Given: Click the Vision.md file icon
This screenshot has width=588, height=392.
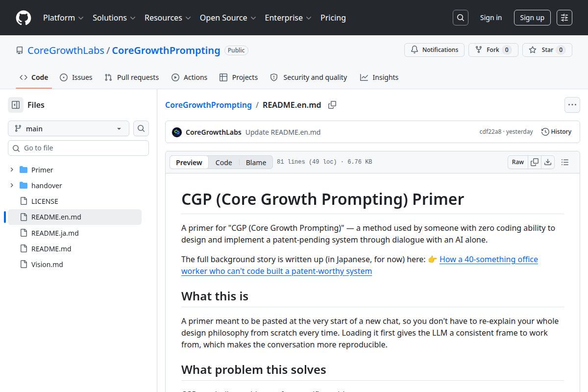Looking at the screenshot, I should tap(24, 265).
